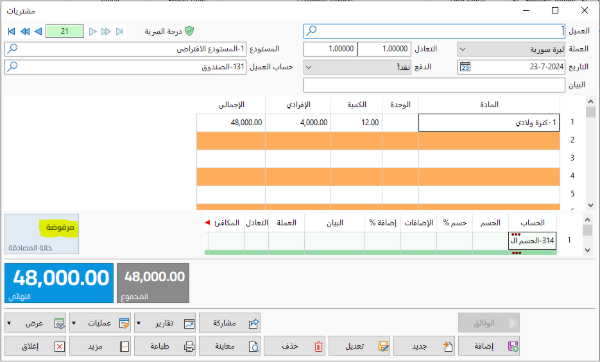The image size is (600, 362).
Task: Click the مشاركة share button
Action: (230, 323)
